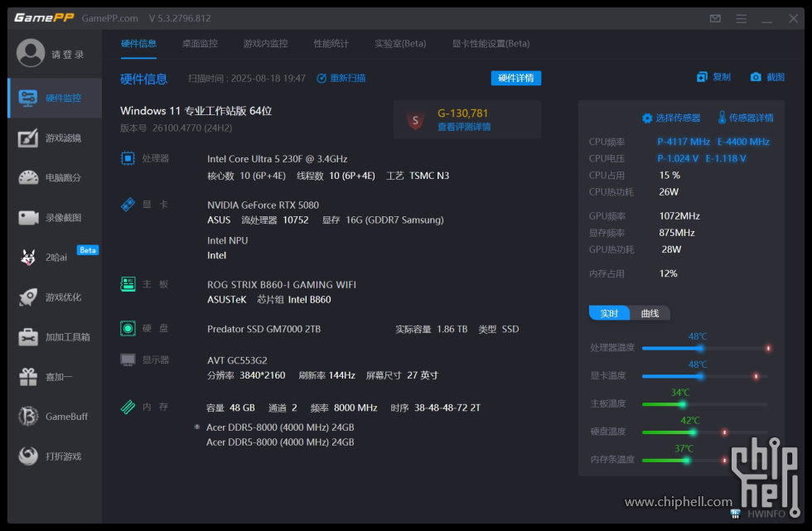
Task: Click the 重新扫描 refresh icon
Action: (x=321, y=78)
